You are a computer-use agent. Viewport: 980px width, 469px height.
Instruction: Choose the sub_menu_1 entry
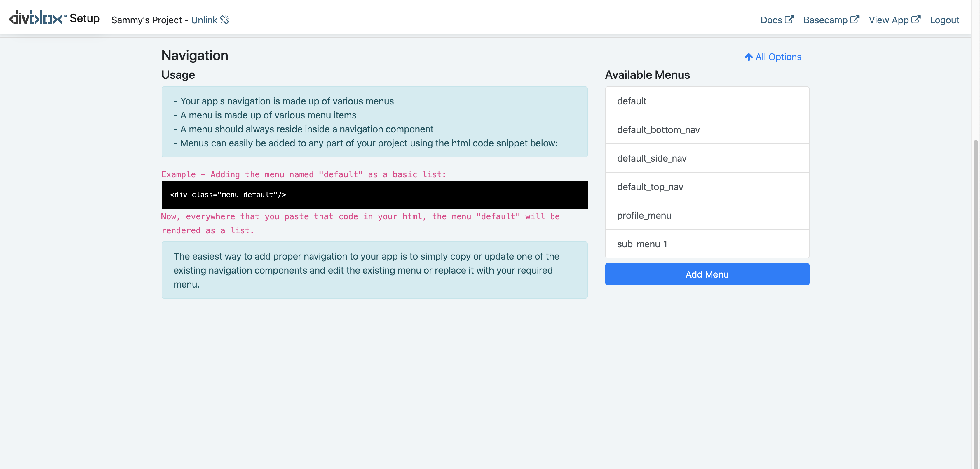point(707,244)
